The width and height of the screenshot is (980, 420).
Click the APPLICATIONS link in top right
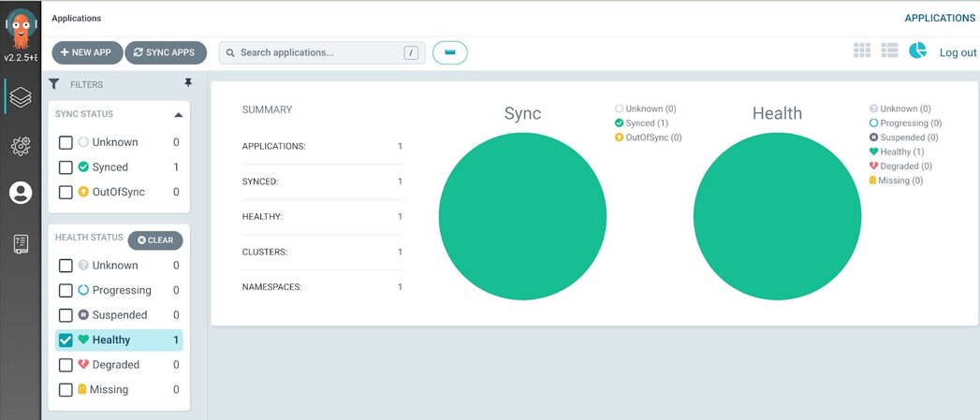click(939, 18)
